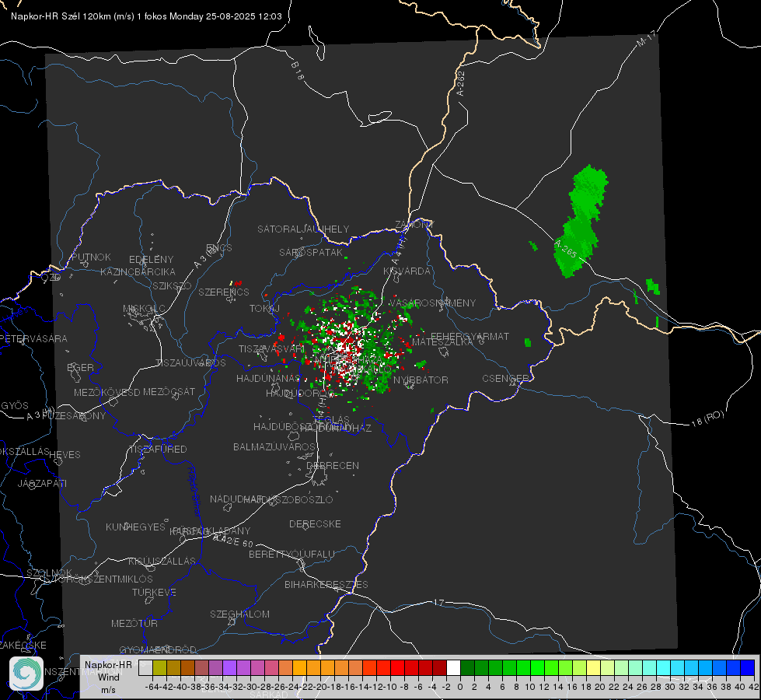Select the M-17 road label
The height and width of the screenshot is (700, 761).
[646, 38]
